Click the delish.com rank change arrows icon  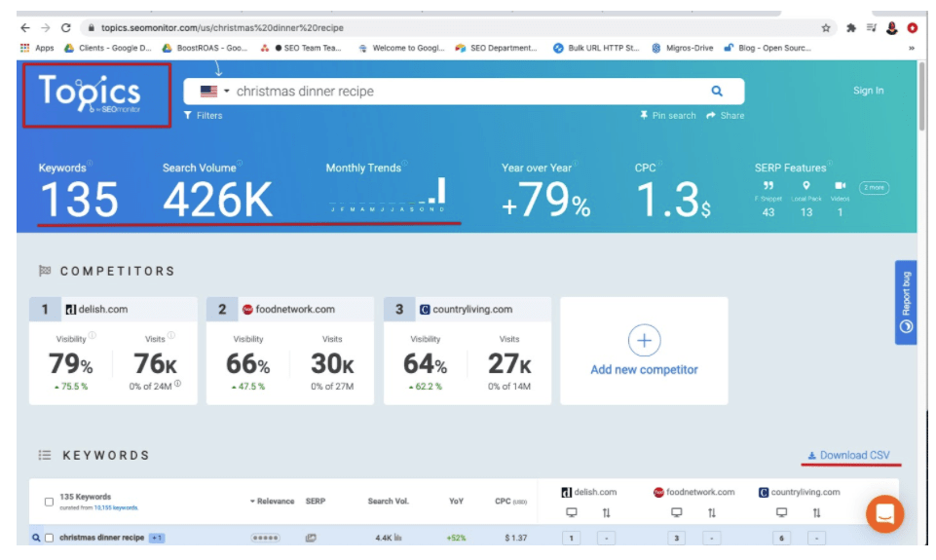tap(606, 513)
